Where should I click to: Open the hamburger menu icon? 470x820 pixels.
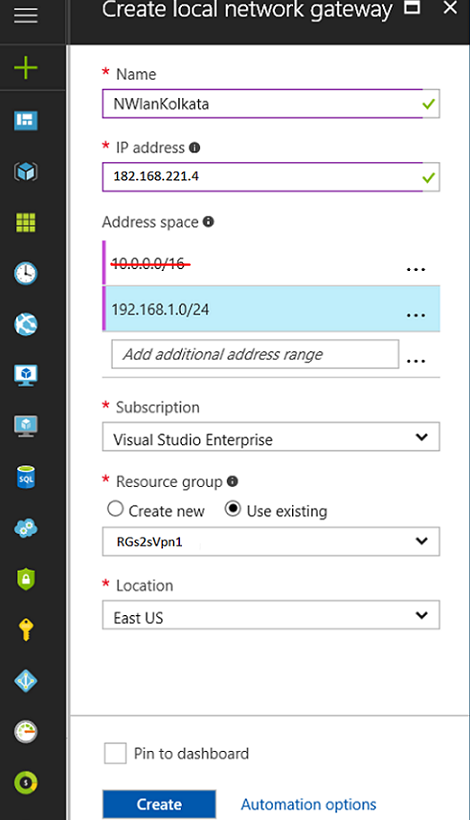click(26, 15)
